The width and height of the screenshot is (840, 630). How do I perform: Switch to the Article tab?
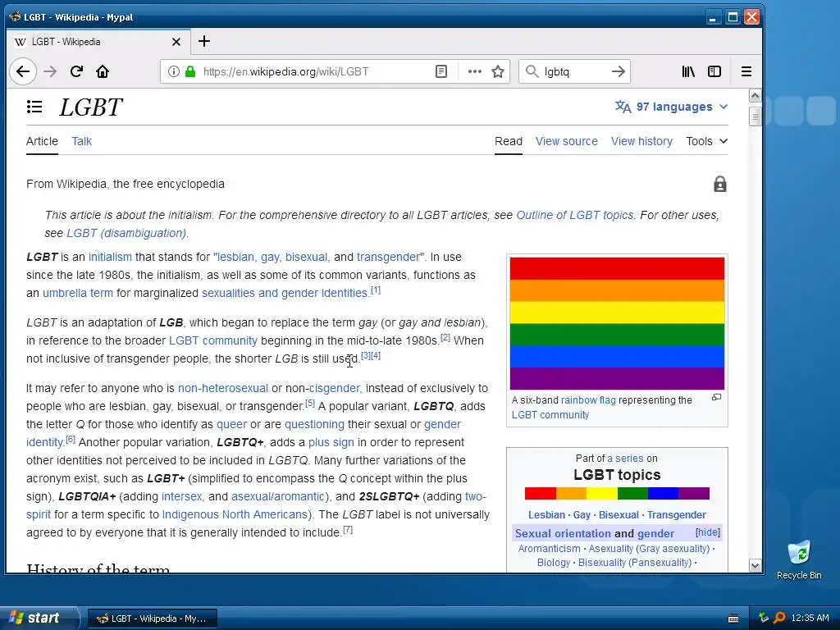tap(42, 141)
